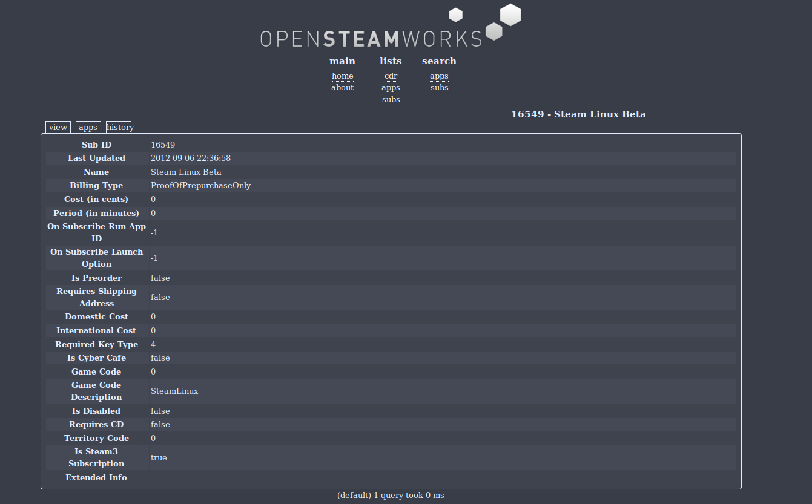Open subs under the search heading
The image size is (812, 504).
(x=439, y=88)
